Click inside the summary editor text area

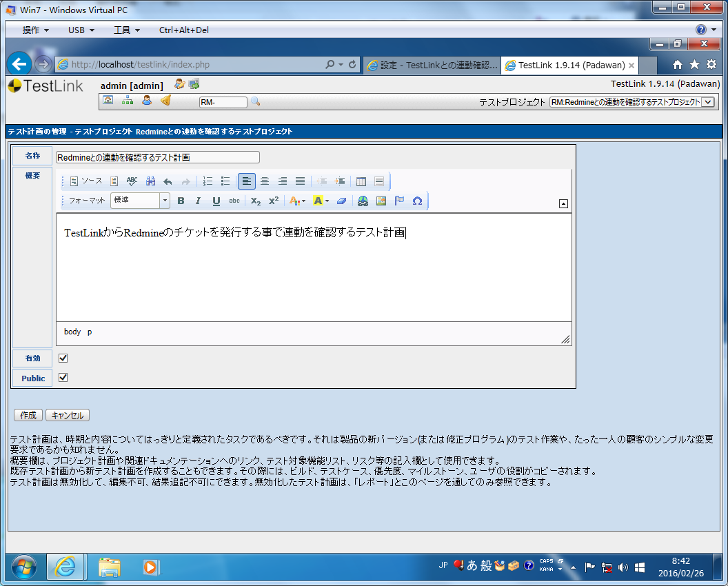(314, 267)
